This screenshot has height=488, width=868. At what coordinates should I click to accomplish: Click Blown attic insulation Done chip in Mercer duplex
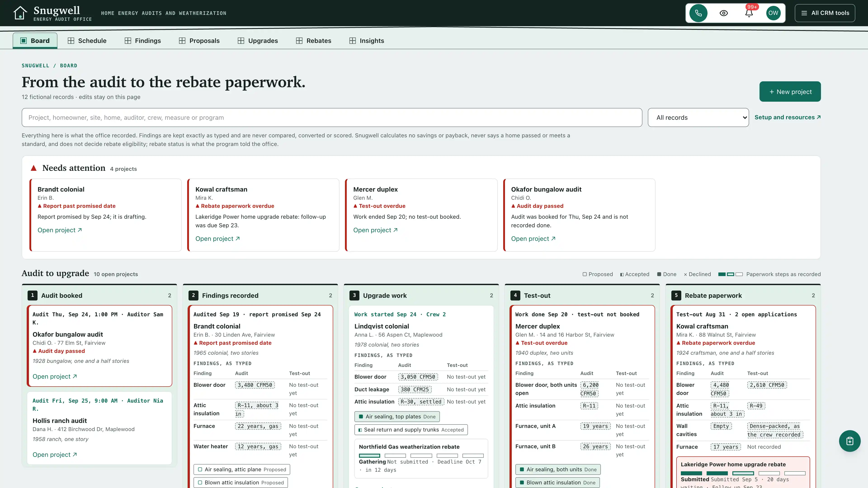(x=557, y=483)
